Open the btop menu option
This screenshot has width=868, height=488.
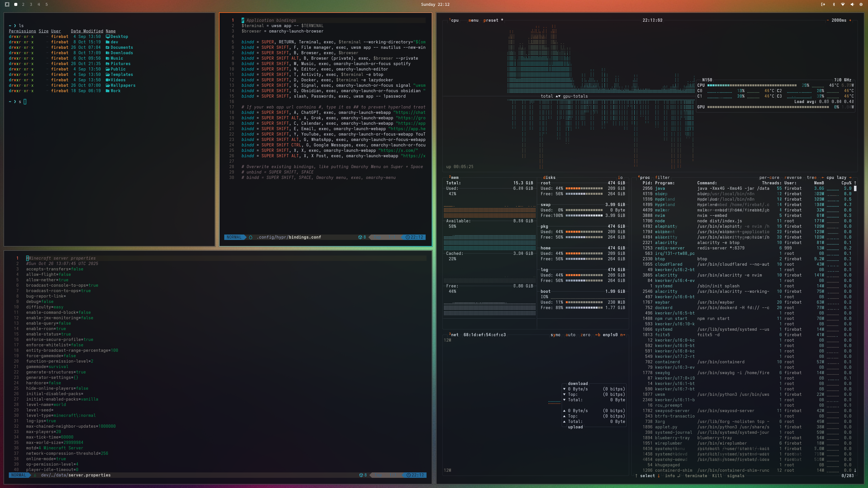click(x=473, y=20)
